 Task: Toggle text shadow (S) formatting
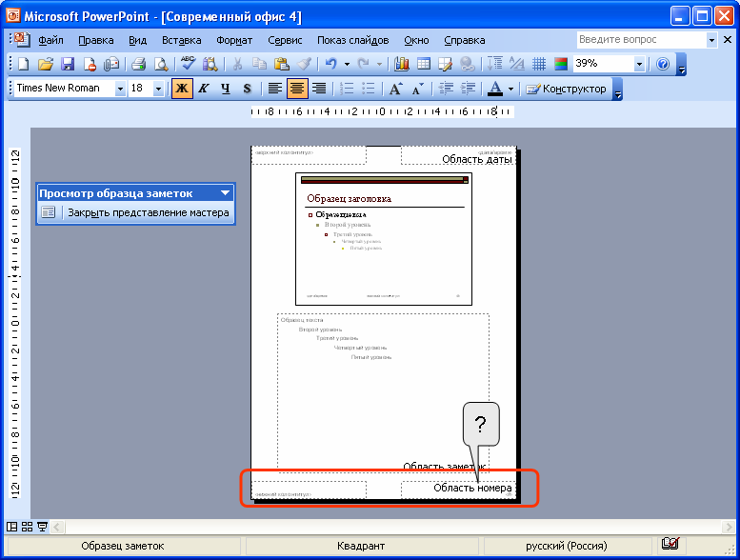point(248,89)
